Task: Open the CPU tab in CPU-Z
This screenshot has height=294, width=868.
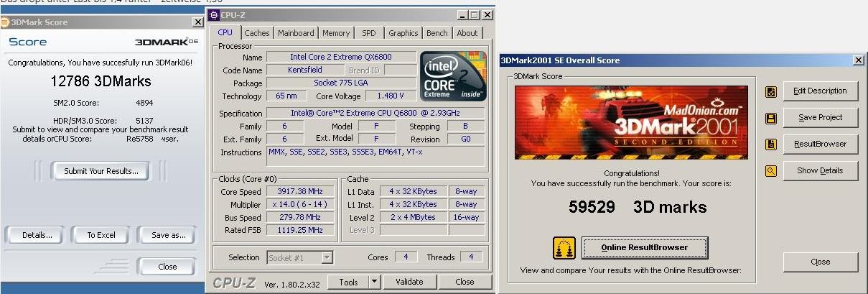Action: point(225,33)
